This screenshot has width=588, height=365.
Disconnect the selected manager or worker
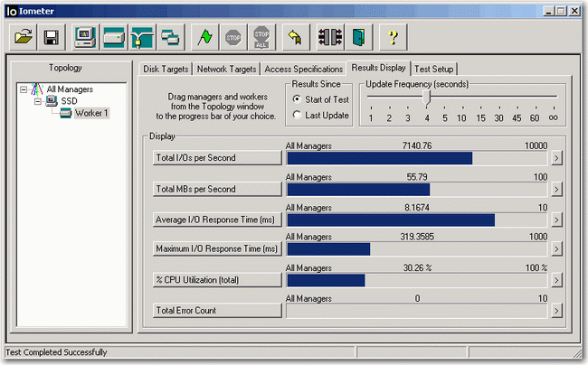tap(330, 37)
